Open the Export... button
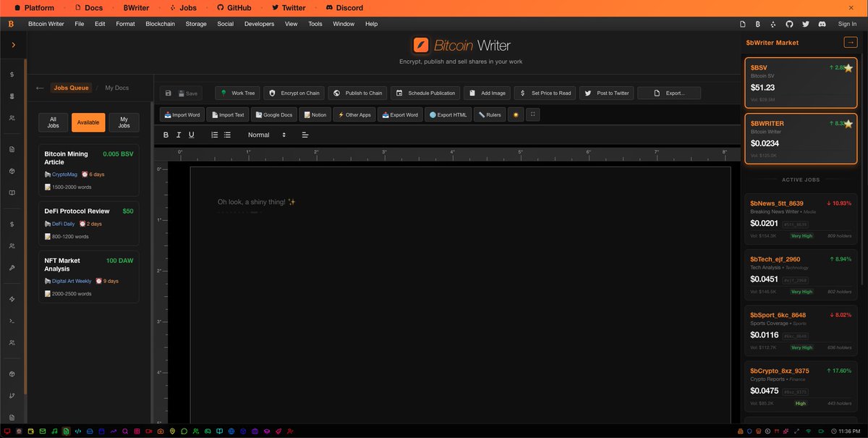The width and height of the screenshot is (868, 438). click(669, 93)
